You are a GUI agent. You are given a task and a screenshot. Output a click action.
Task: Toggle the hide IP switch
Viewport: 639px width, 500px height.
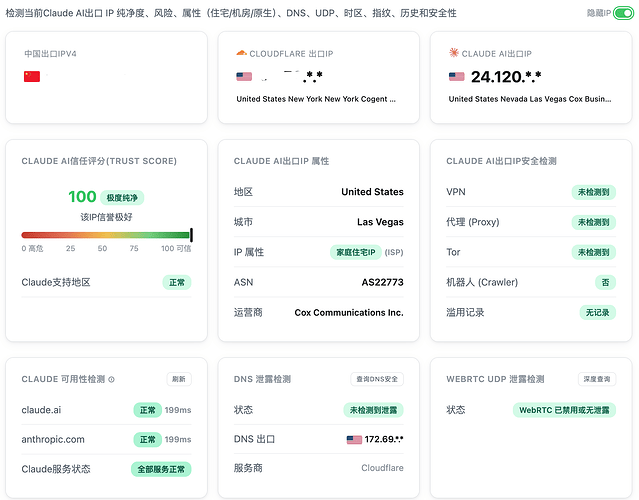(x=624, y=13)
